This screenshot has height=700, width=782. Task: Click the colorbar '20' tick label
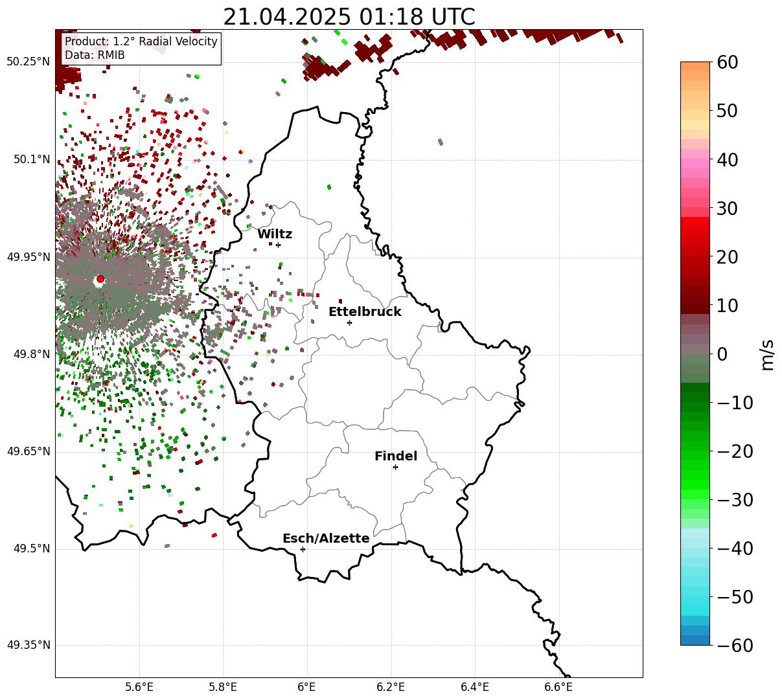[726, 256]
